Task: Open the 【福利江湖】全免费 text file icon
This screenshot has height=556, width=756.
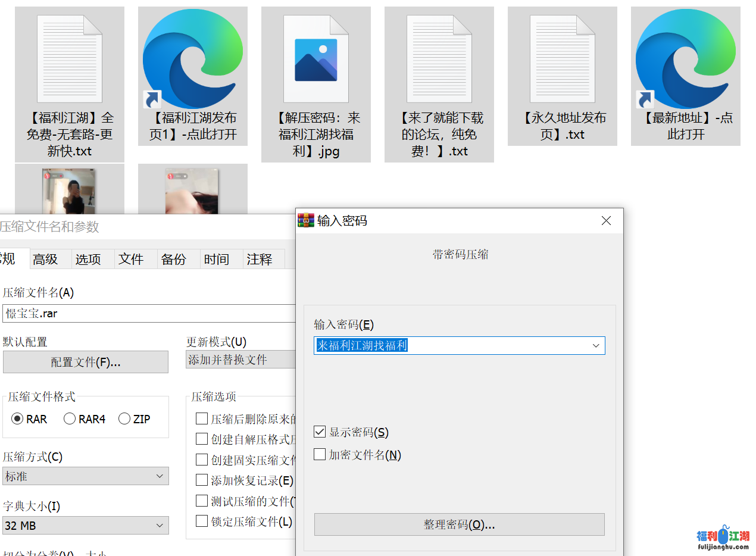Action: 70,60
